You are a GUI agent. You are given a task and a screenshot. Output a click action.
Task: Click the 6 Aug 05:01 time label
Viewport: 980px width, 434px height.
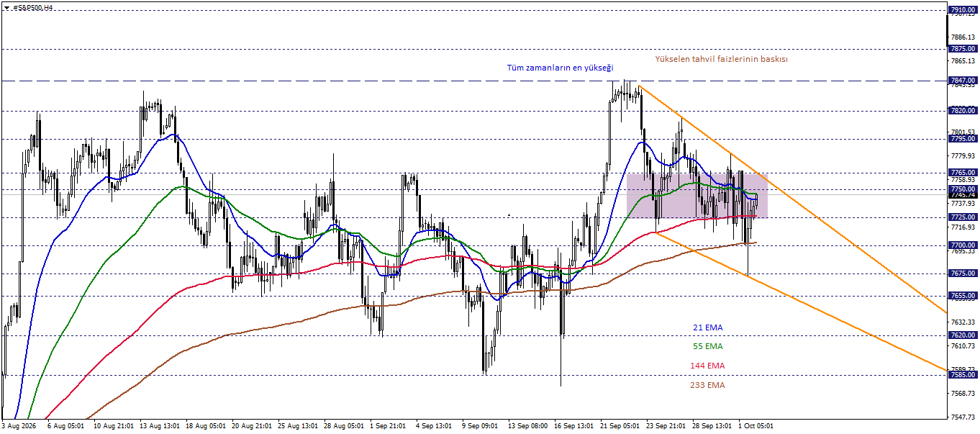(67, 426)
